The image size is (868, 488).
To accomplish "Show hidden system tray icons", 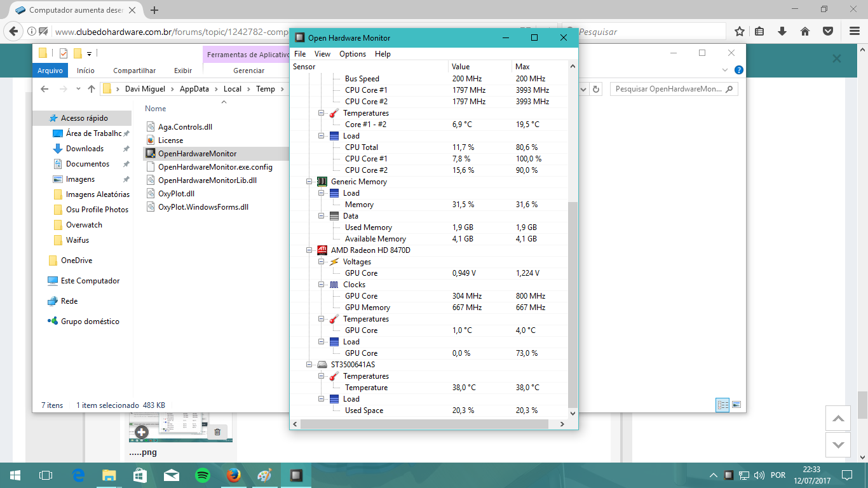I will pyautogui.click(x=714, y=475).
